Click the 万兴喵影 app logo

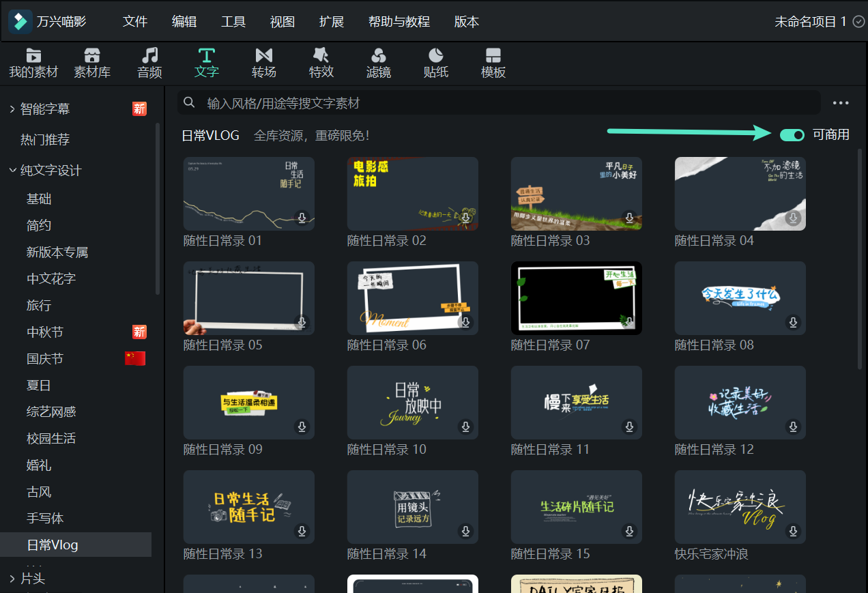[20, 21]
